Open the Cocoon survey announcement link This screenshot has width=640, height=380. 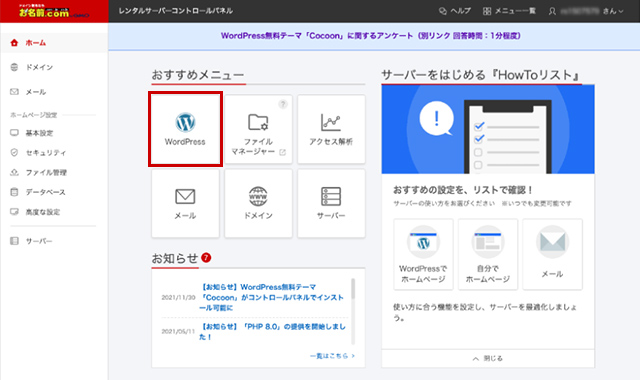[x=371, y=36]
